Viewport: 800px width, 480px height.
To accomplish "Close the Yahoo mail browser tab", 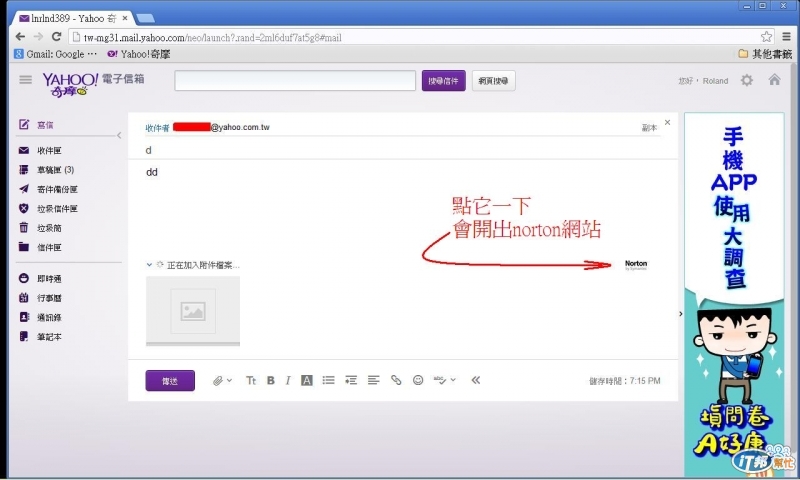I will (x=125, y=18).
